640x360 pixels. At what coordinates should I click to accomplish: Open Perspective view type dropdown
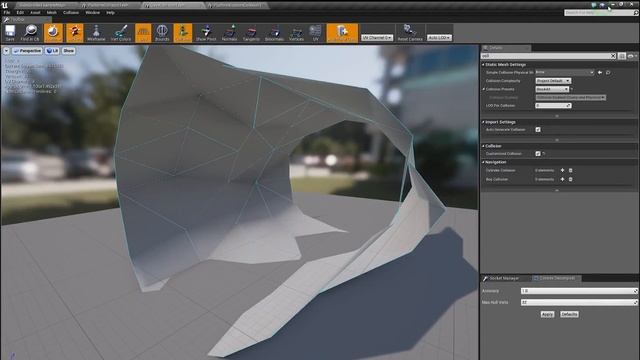[27, 51]
